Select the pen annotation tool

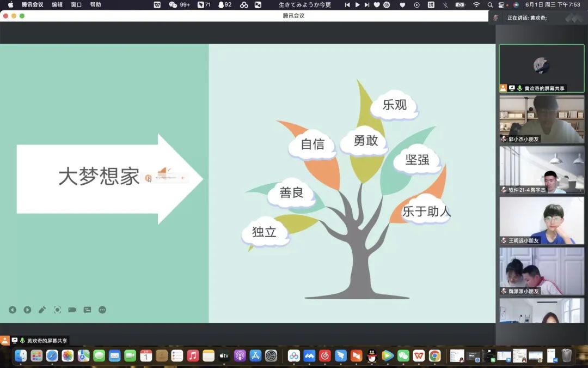click(42, 310)
